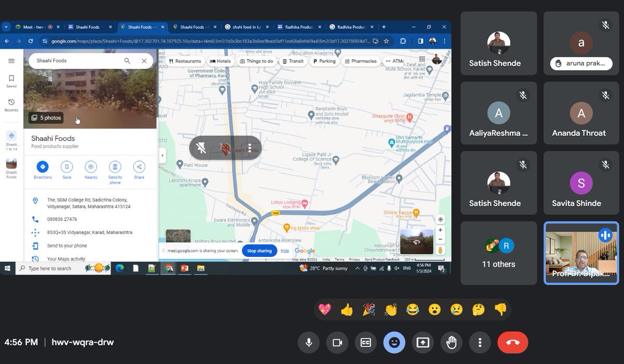Open Google Maps hamburger menu
Screen dimensions: 624x364
coord(11,61)
